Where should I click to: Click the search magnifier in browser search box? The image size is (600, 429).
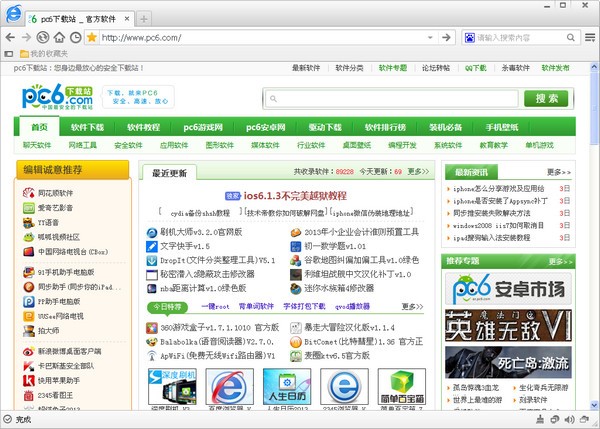point(571,38)
